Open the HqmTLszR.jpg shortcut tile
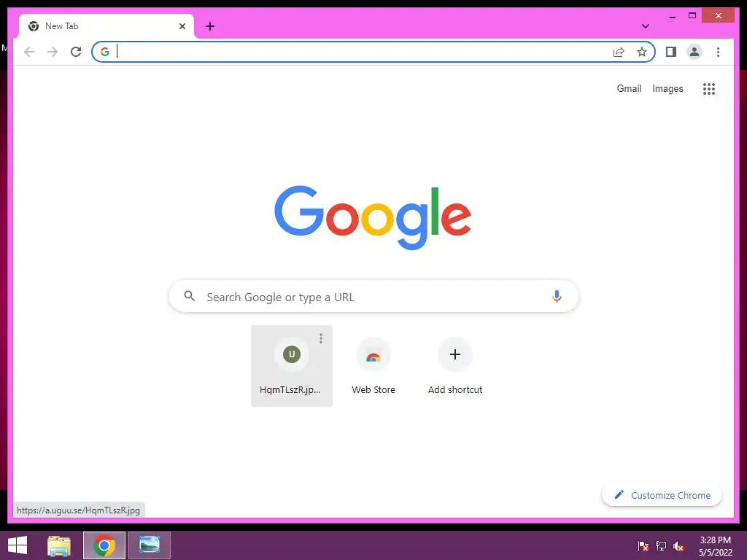747x560 pixels. pos(292,366)
